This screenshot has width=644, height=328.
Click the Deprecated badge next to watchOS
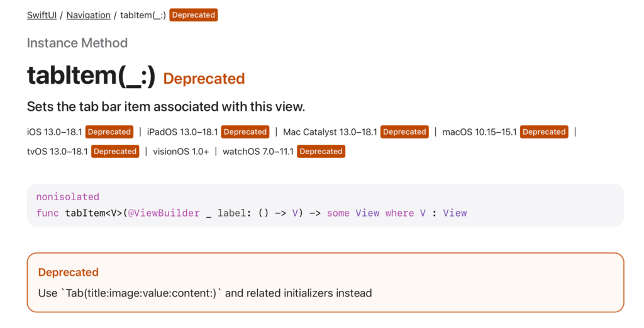coord(321,151)
